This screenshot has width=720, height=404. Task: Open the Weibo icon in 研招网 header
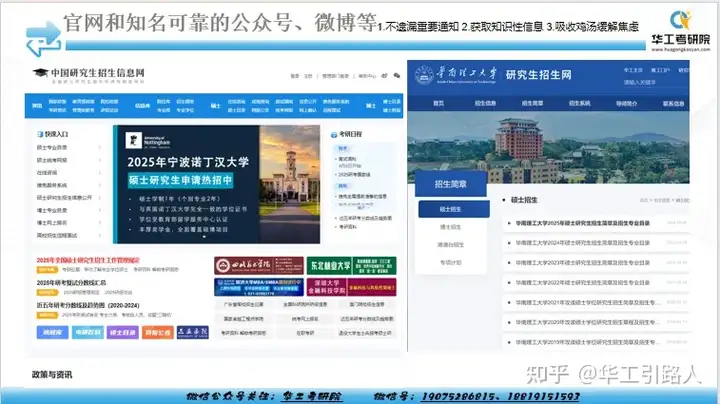pos(384,76)
